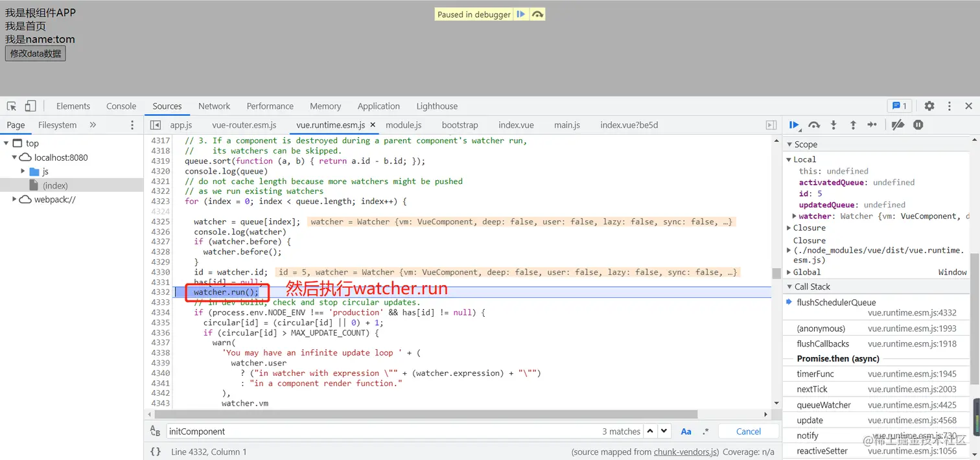Activate the inspect element picker
Image resolution: width=980 pixels, height=460 pixels.
pos(12,106)
